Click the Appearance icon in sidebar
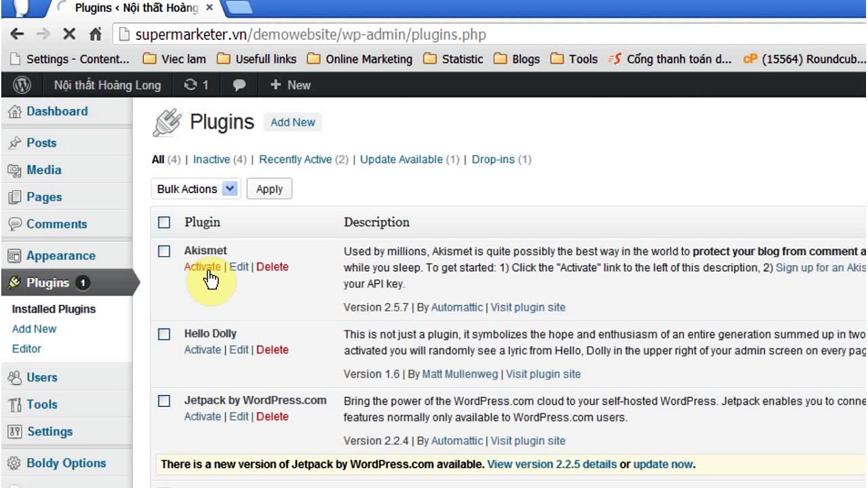Image resolution: width=868 pixels, height=488 pixels. coord(14,256)
